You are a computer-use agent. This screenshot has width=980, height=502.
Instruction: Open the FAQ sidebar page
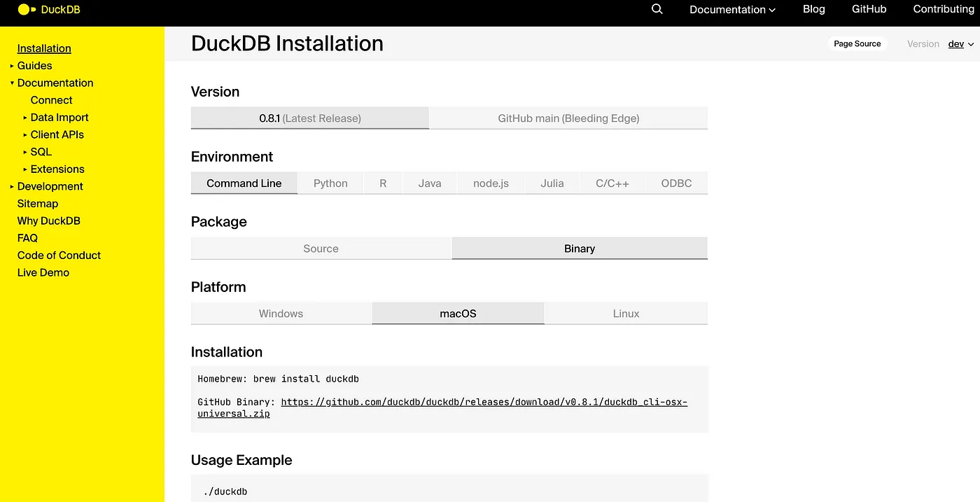click(x=27, y=238)
